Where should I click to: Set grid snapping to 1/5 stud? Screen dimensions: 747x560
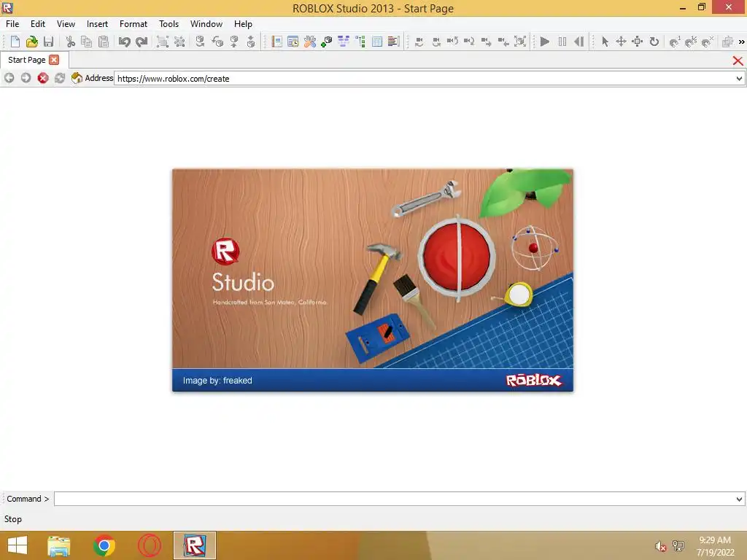pyautogui.click(x=691, y=42)
